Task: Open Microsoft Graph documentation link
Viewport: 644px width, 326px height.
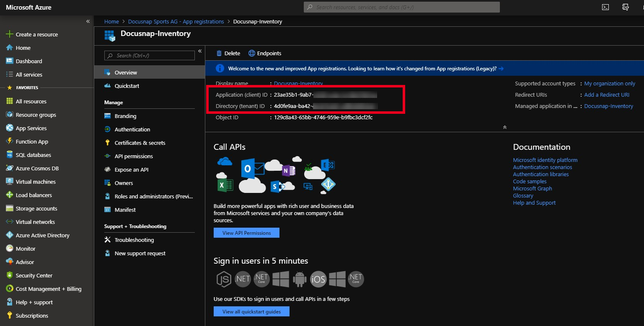Action: click(x=532, y=188)
